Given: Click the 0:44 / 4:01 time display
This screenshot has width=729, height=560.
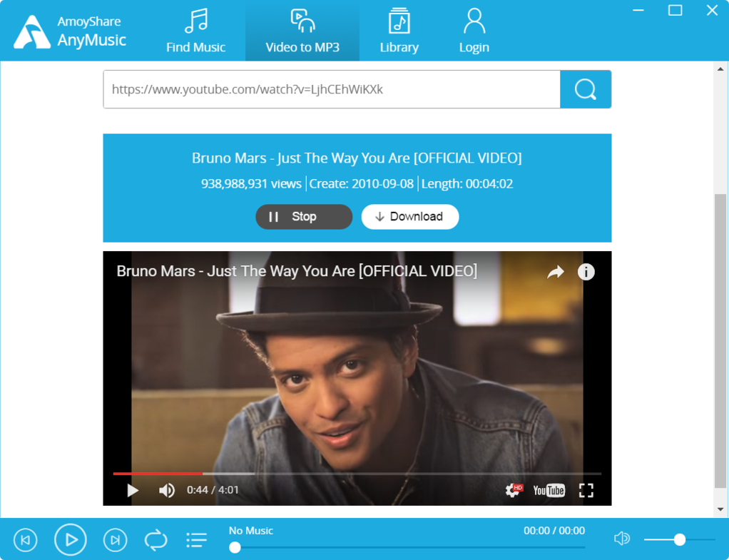Looking at the screenshot, I should click(x=213, y=490).
